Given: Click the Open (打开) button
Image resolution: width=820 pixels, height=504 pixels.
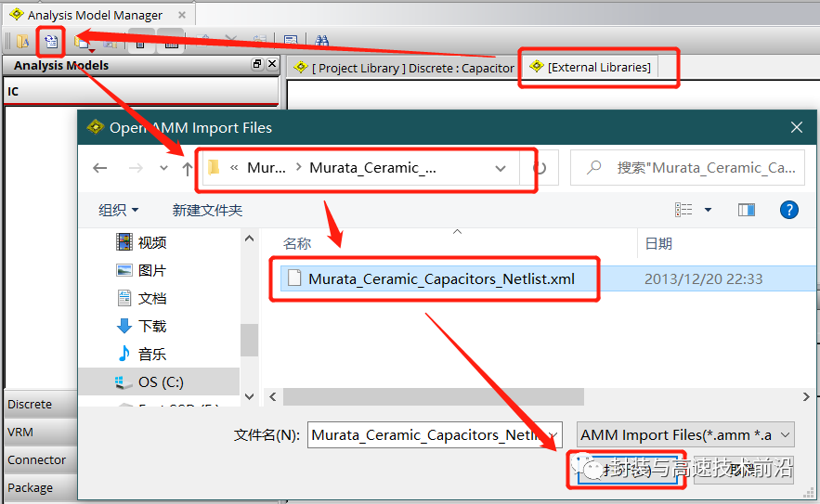Looking at the screenshot, I should [626, 470].
